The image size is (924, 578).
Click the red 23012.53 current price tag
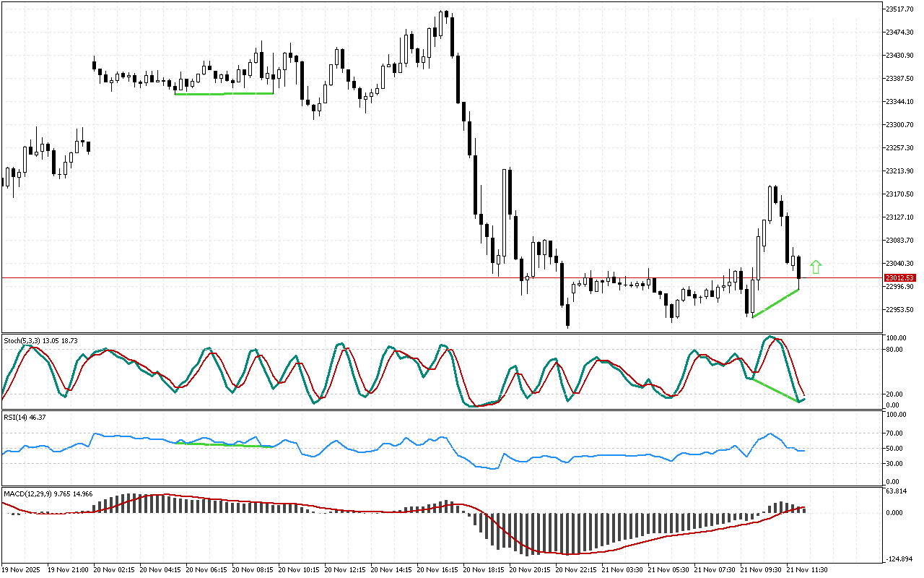(x=900, y=277)
